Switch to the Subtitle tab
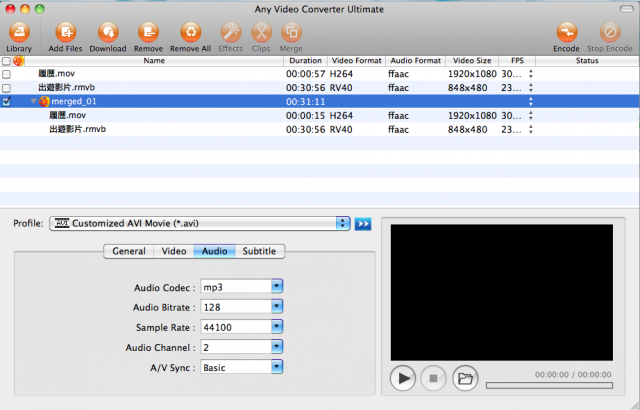 coord(259,251)
